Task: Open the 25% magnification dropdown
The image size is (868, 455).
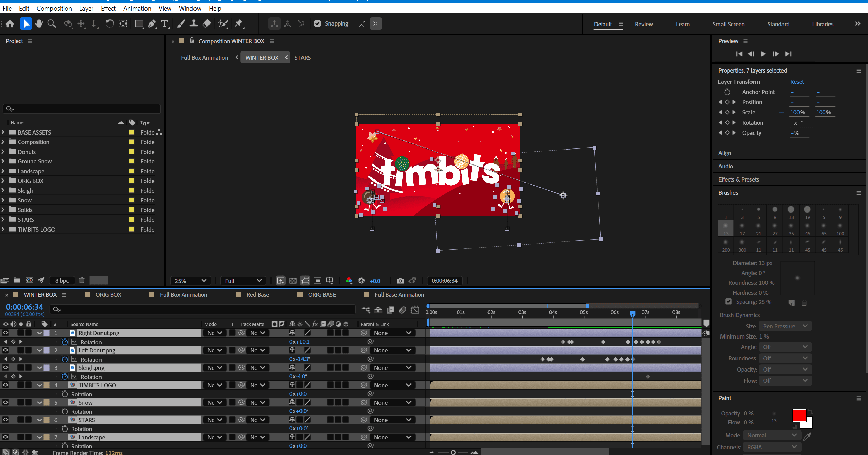Action: 190,281
